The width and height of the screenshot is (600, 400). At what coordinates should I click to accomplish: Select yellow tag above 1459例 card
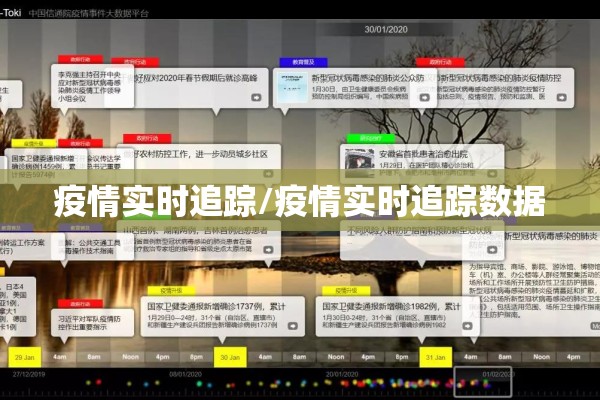pyautogui.click(x=34, y=144)
